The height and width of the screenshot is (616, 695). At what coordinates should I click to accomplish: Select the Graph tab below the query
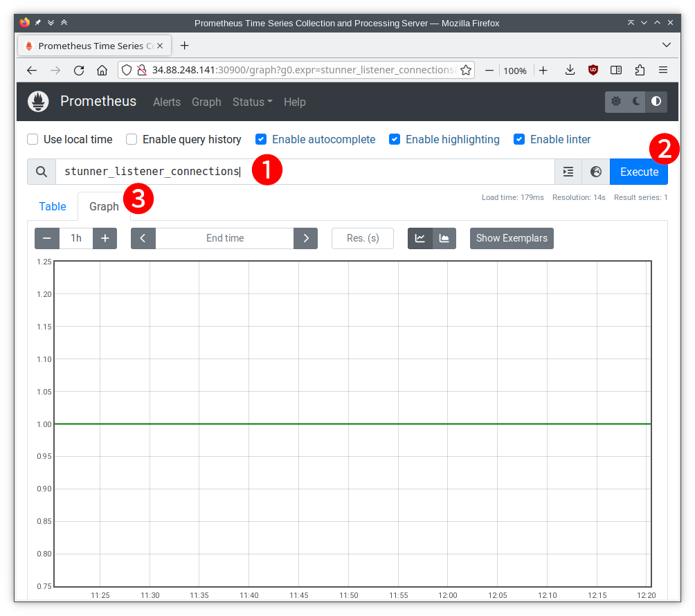pos(104,206)
